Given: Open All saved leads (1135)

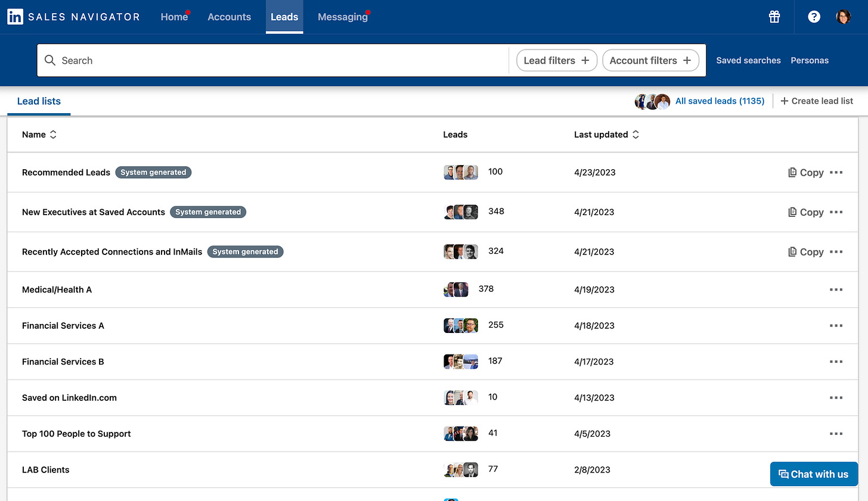Looking at the screenshot, I should tap(720, 101).
